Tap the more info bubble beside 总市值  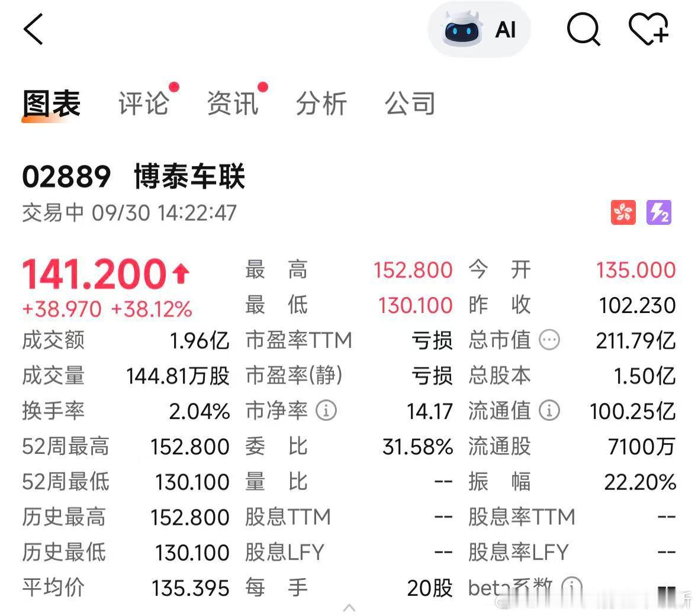pyautogui.click(x=549, y=340)
